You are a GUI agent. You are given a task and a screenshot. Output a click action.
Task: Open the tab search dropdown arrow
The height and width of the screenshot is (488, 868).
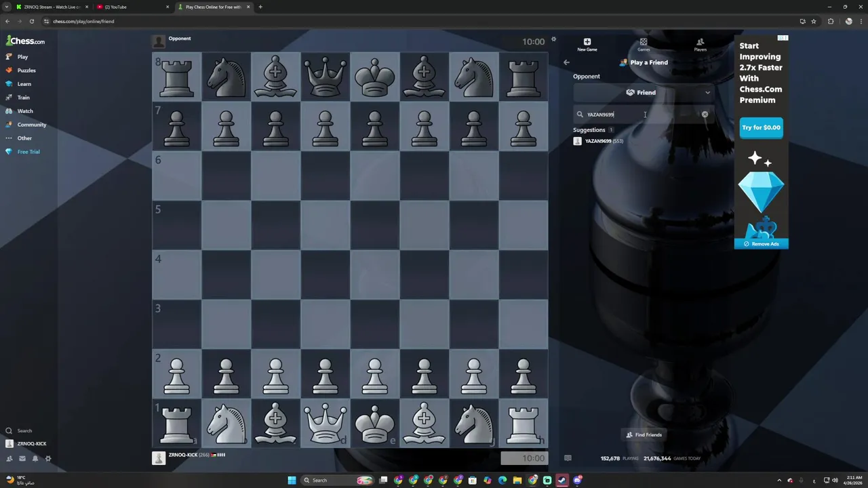coord(7,7)
